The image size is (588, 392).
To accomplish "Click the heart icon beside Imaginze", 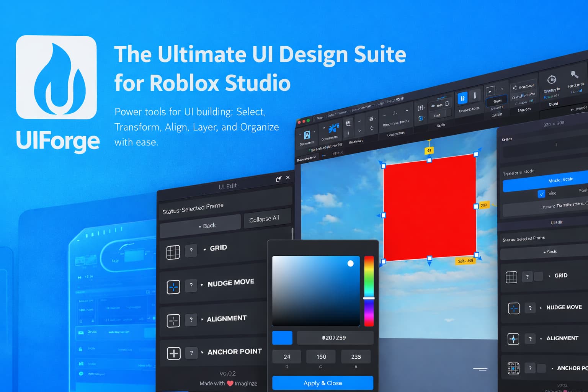I will click(230, 383).
